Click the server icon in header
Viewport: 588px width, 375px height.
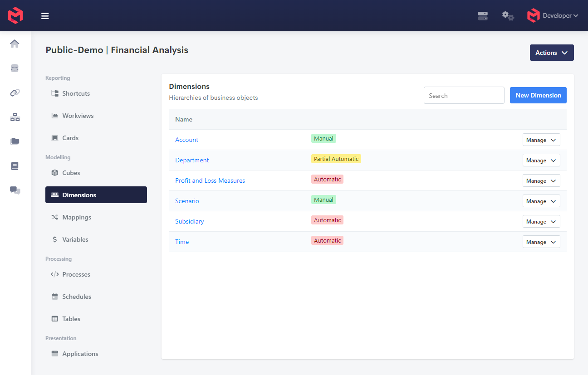[483, 16]
